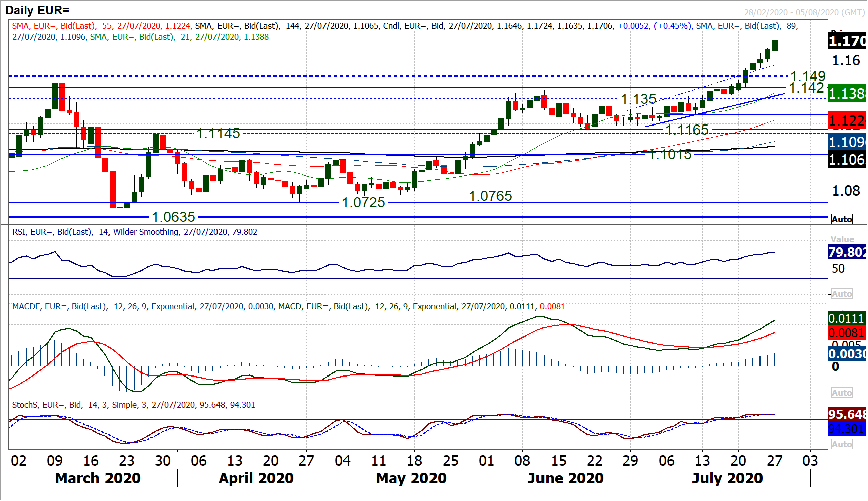
Task: Click the Auto button in price panel
Action: click(x=842, y=219)
